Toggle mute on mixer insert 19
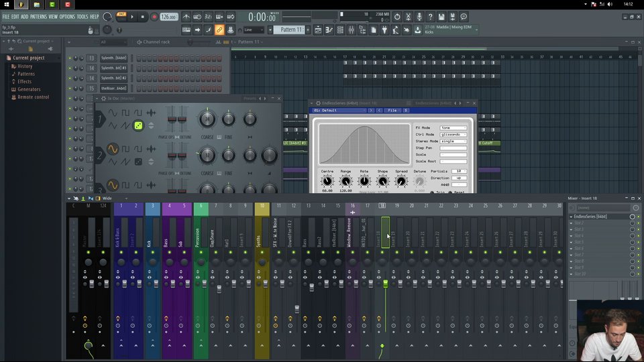The width and height of the screenshot is (644, 362). pyautogui.click(x=396, y=253)
